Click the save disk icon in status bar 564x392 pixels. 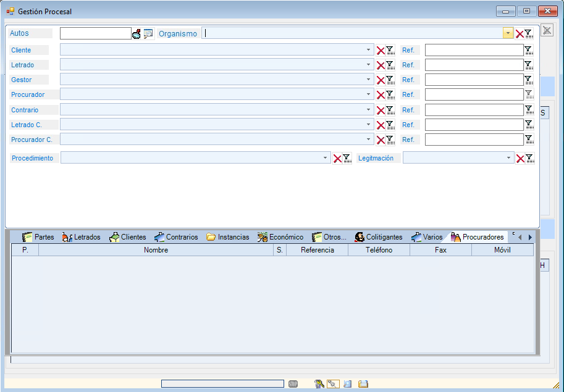(363, 384)
